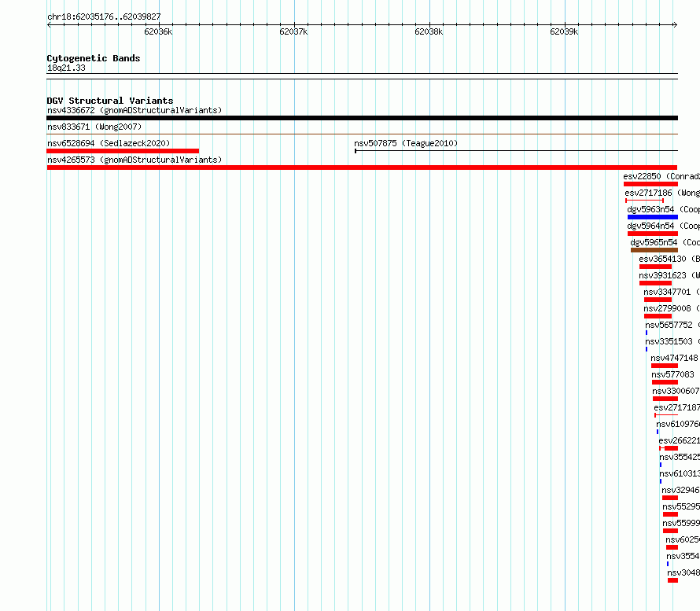Viewport: 700px width, 611px height.
Task: Click the red bar under nsv55295
Action: [670, 514]
